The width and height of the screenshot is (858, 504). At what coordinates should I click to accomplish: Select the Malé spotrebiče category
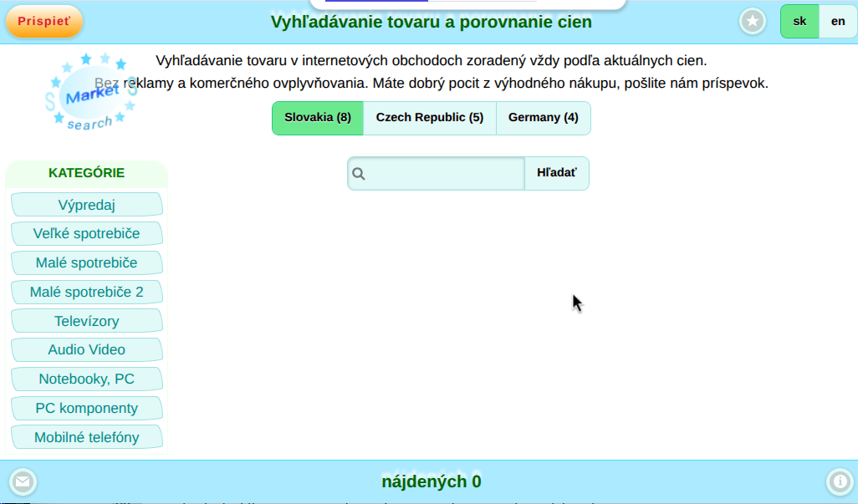click(87, 262)
